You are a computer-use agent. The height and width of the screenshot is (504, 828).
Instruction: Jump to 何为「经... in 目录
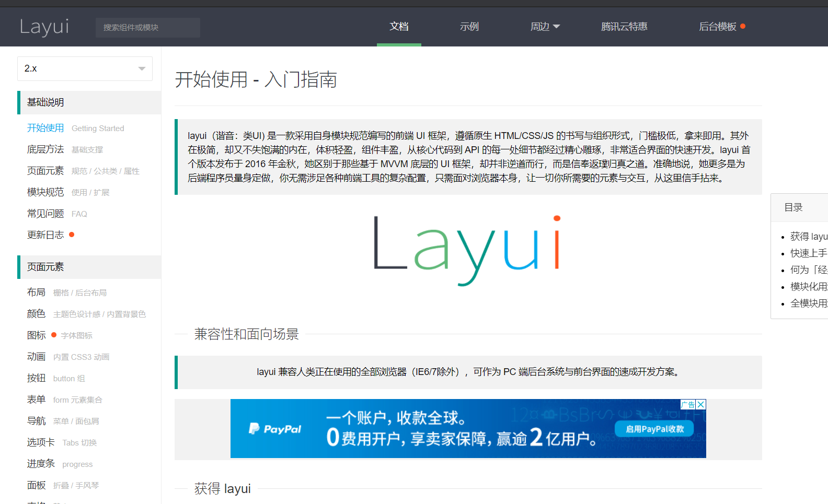tap(809, 270)
